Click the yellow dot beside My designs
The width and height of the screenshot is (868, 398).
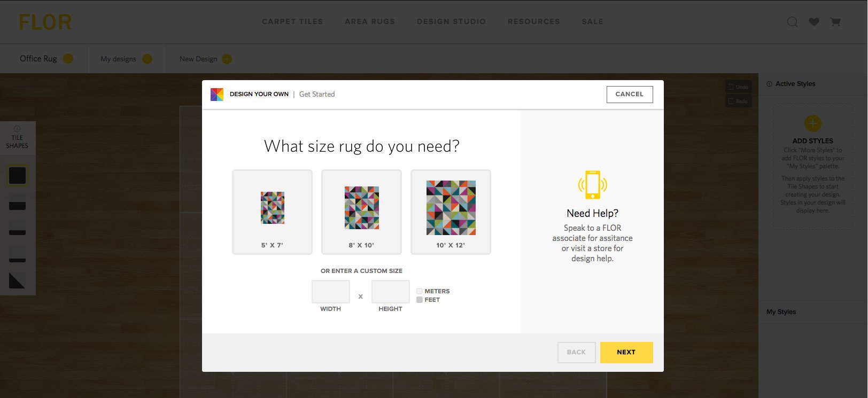(147, 59)
